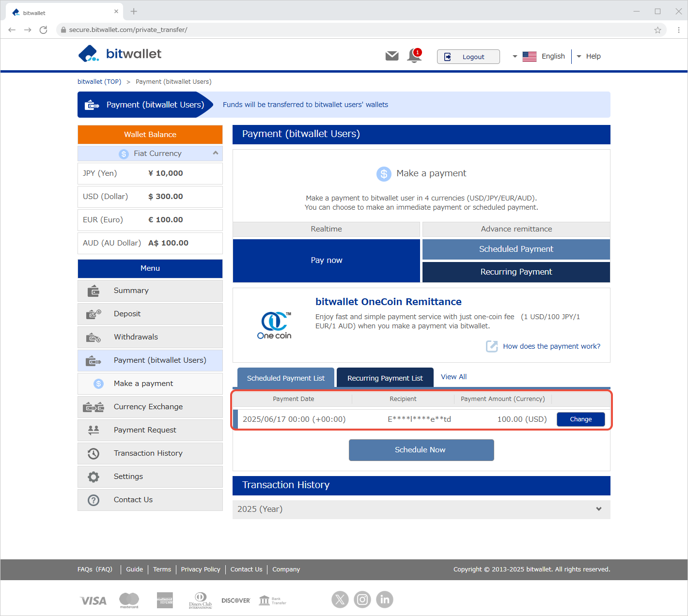Click the external link icon beside How does the payment work
Image resolution: width=688 pixels, height=616 pixels.
(492, 346)
